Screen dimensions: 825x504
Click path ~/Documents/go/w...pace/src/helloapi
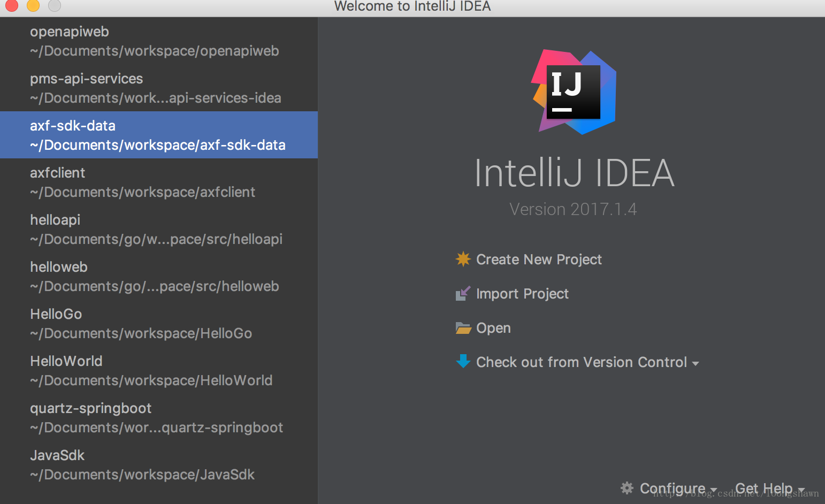click(156, 239)
